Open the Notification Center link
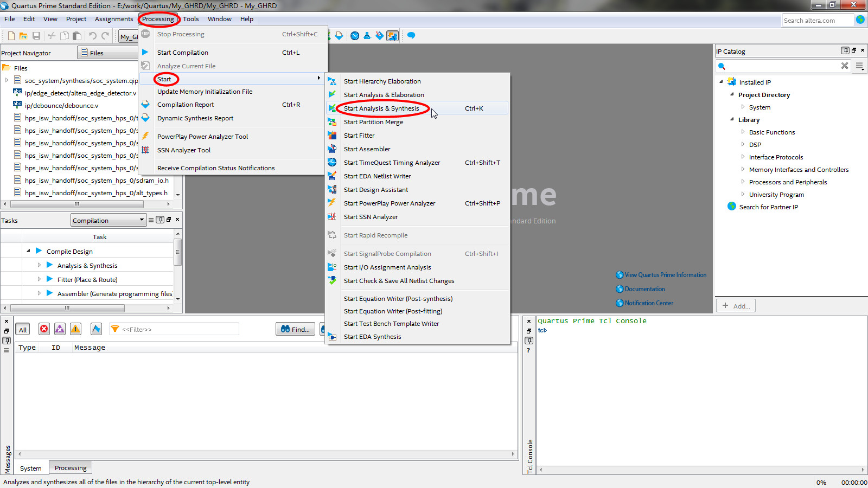Image resolution: width=868 pixels, height=488 pixels. [649, 303]
